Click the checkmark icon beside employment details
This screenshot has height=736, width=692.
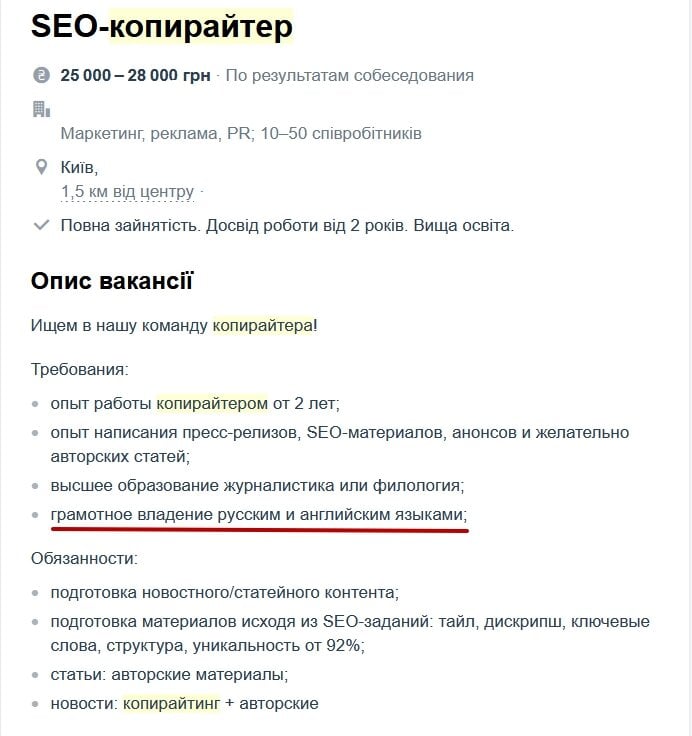pyautogui.click(x=41, y=226)
